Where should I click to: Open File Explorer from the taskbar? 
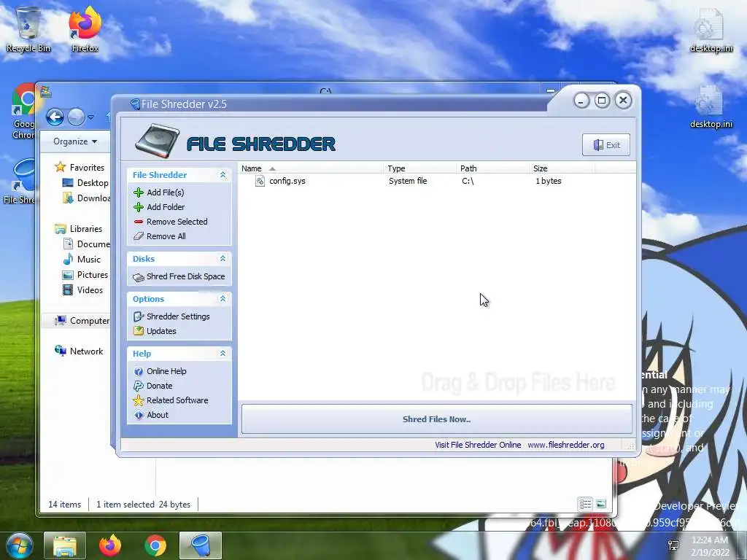65,545
